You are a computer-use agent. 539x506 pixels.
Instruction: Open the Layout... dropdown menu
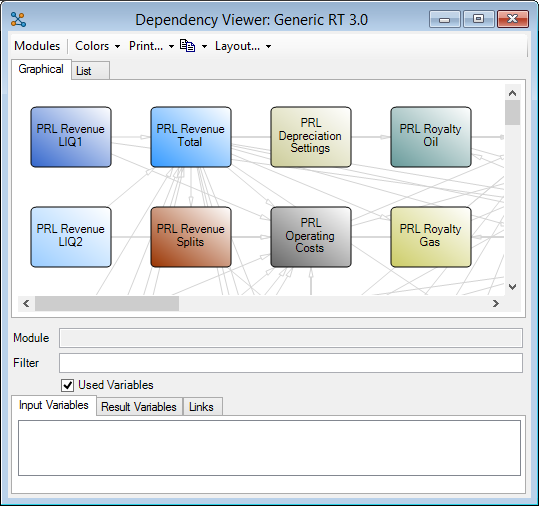243,46
